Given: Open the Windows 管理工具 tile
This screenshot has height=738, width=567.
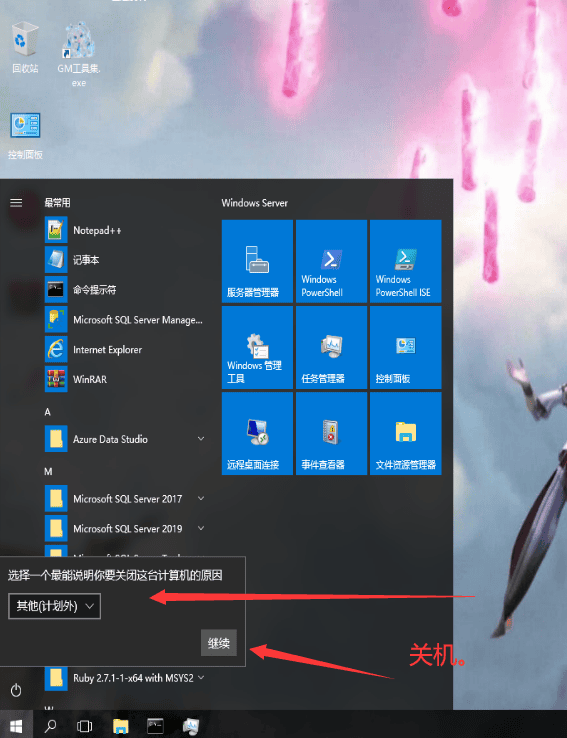Looking at the screenshot, I should coord(257,347).
